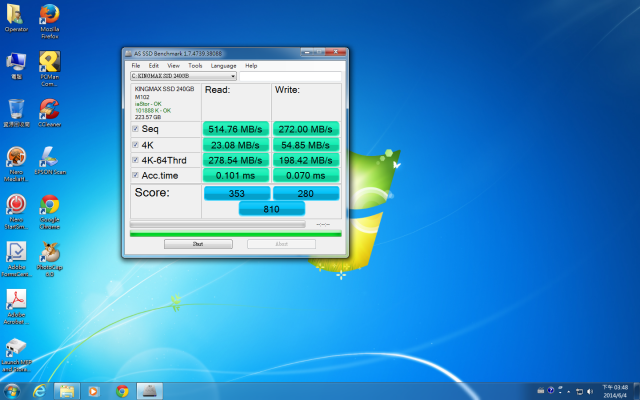Open the Language menu
Screen dimensions: 640x400
click(x=223, y=66)
